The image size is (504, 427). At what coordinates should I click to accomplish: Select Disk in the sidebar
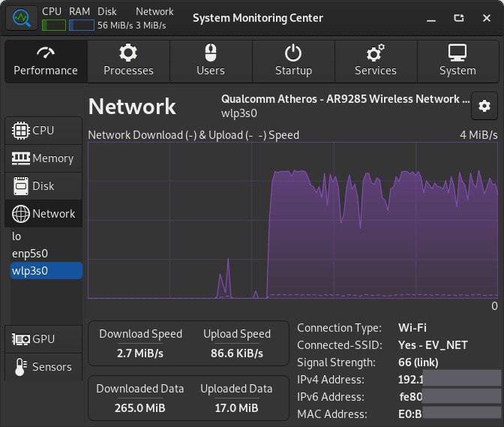click(43, 186)
